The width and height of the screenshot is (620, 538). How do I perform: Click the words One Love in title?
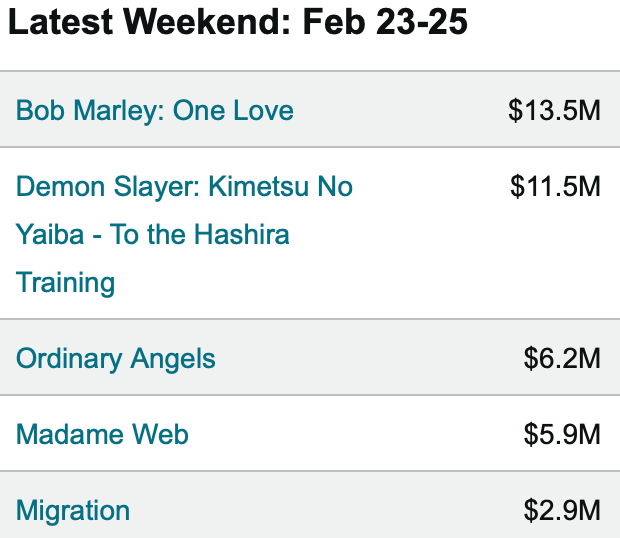(233, 110)
